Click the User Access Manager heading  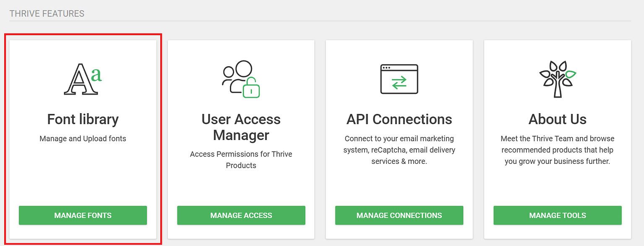click(x=241, y=127)
